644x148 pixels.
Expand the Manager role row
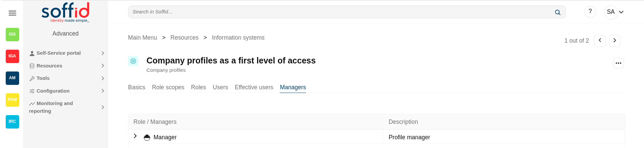(x=135, y=136)
